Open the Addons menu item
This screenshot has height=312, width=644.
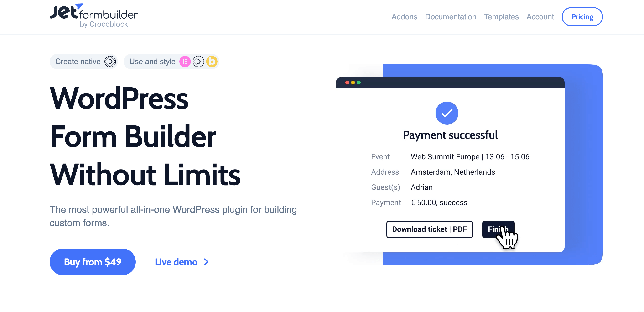pos(405,17)
